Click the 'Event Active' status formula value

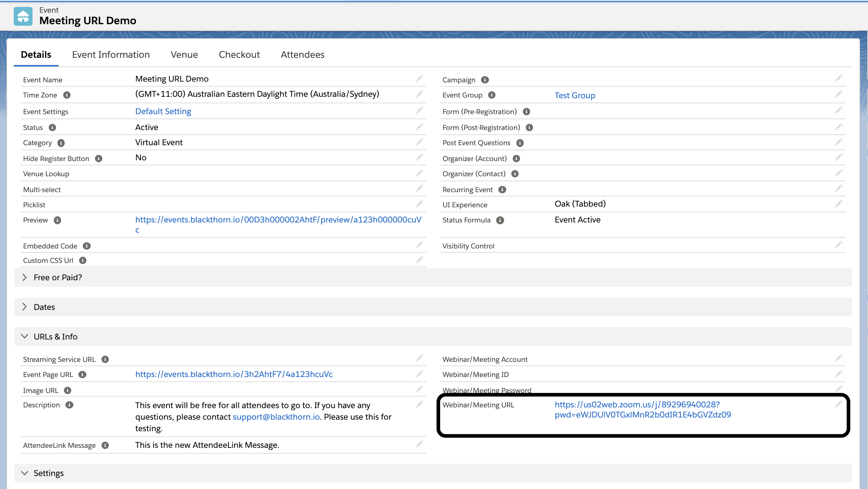577,220
